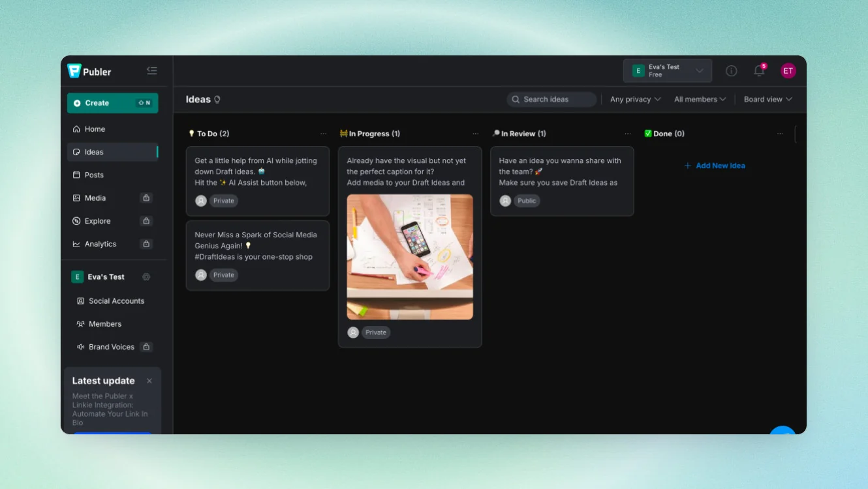868x489 pixels.
Task: Click the lock icon next to Media
Action: 146,198
